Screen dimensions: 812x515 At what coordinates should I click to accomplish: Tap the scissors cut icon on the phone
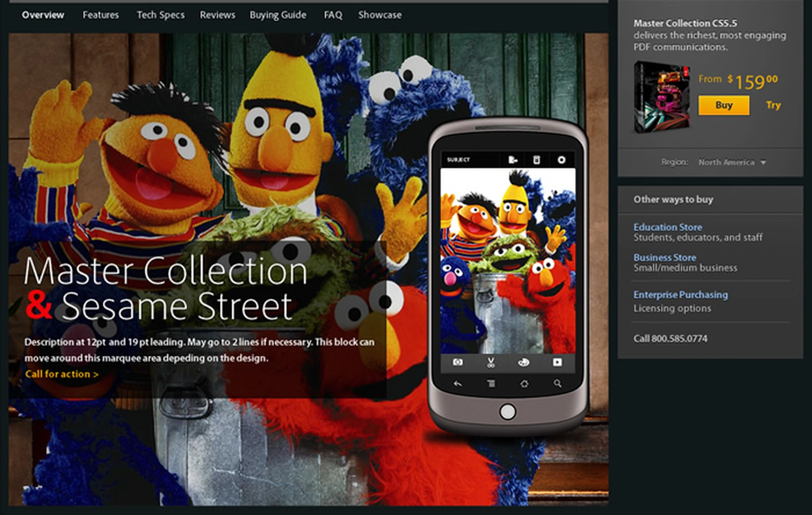pos(491,362)
